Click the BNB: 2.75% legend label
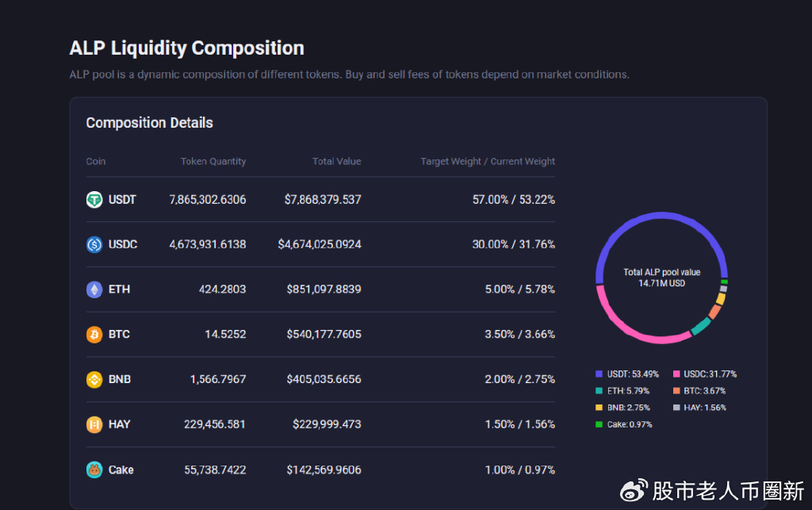The width and height of the screenshot is (812, 510). (629, 408)
